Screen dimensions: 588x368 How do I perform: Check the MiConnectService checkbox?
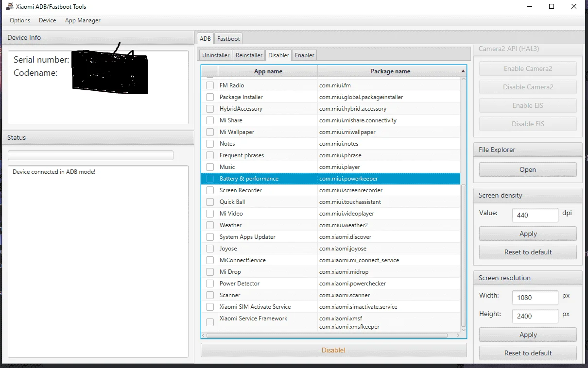(210, 260)
